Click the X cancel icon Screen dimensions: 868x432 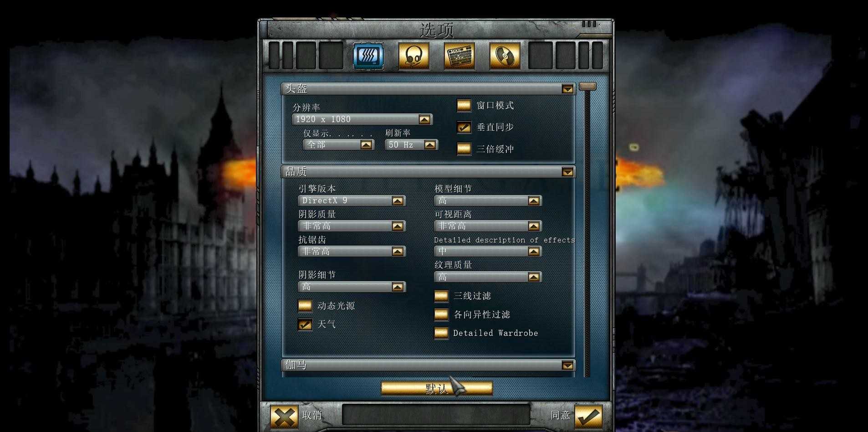point(284,416)
